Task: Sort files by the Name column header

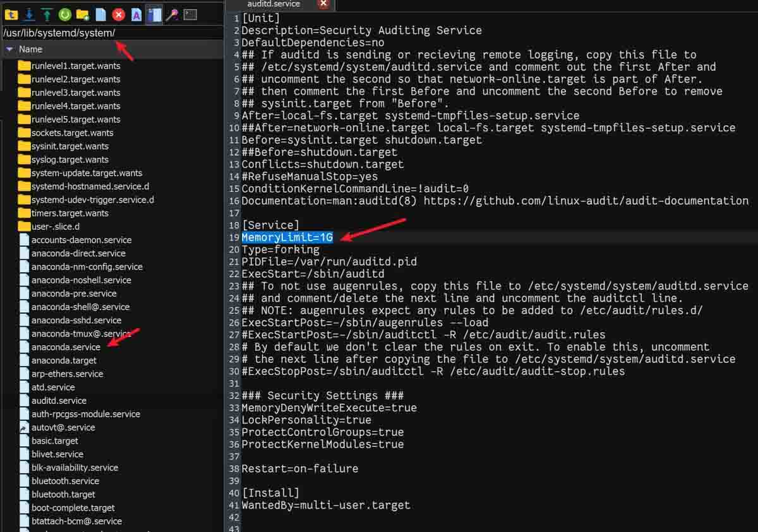Action: tap(30, 49)
